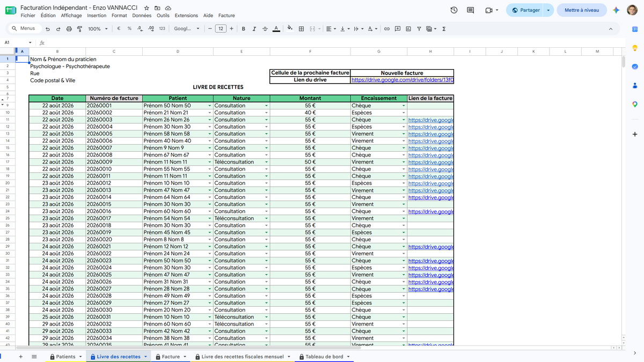Insert a link
The height and width of the screenshot is (362, 644).
[386, 29]
